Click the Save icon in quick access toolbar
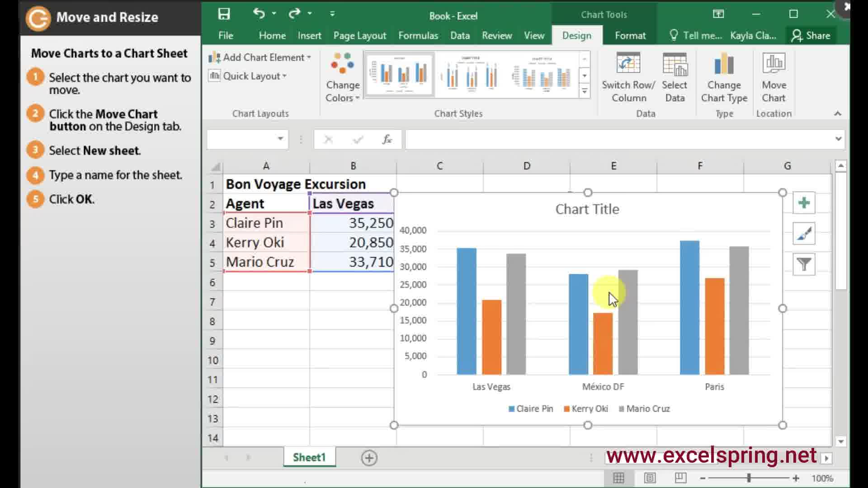This screenshot has width=868, height=488. pos(224,14)
